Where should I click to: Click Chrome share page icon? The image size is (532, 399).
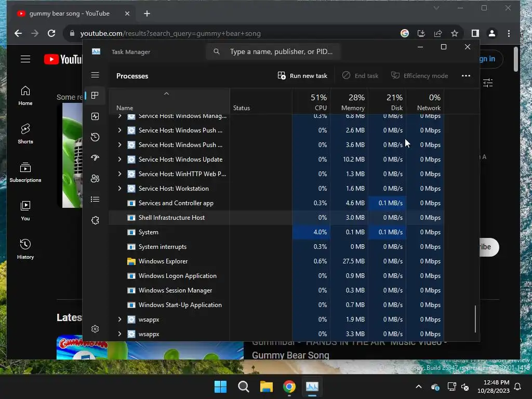437,33
